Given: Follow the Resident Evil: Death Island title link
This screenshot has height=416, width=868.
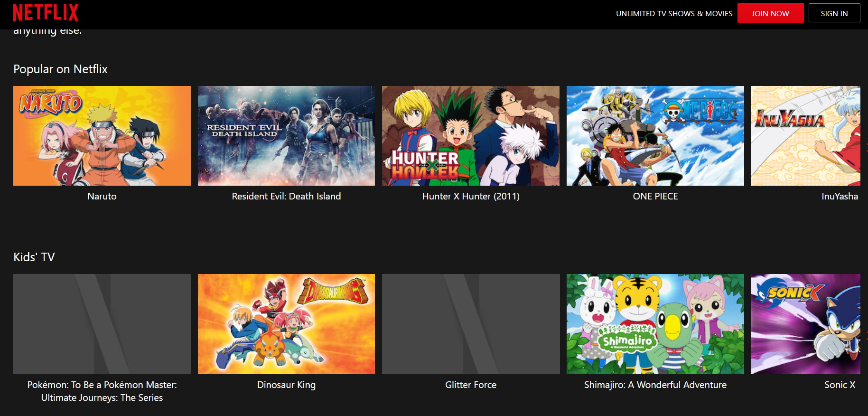Looking at the screenshot, I should pos(286,196).
